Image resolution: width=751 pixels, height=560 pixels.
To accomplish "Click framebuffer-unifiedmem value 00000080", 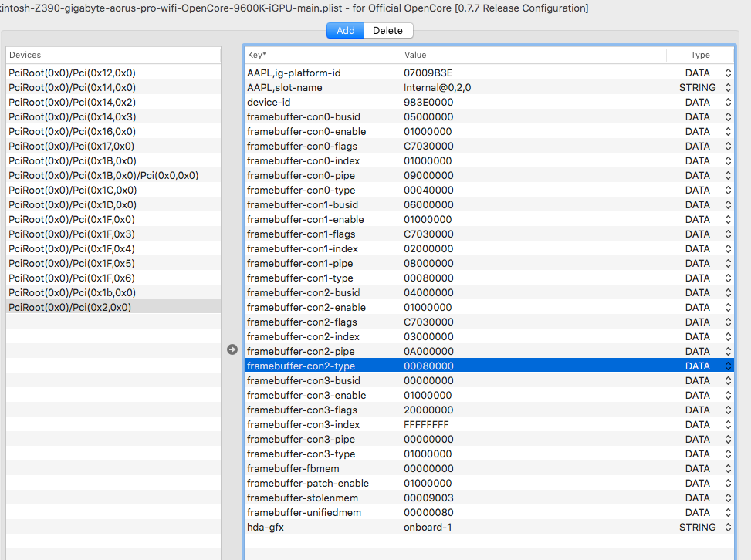I will (428, 512).
